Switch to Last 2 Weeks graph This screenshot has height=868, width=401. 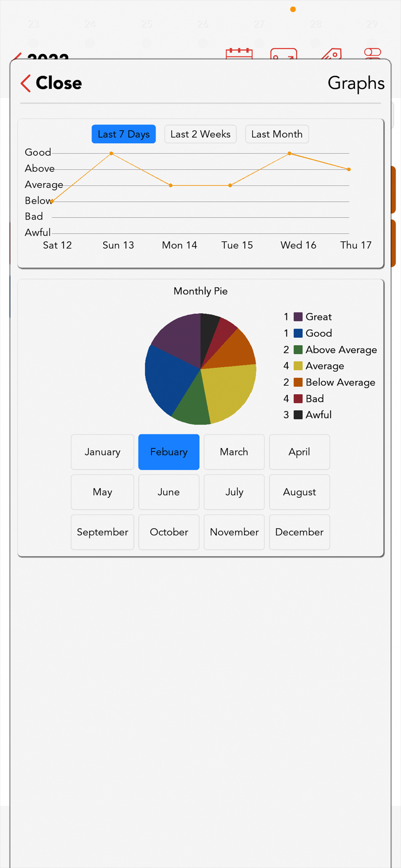click(x=200, y=134)
